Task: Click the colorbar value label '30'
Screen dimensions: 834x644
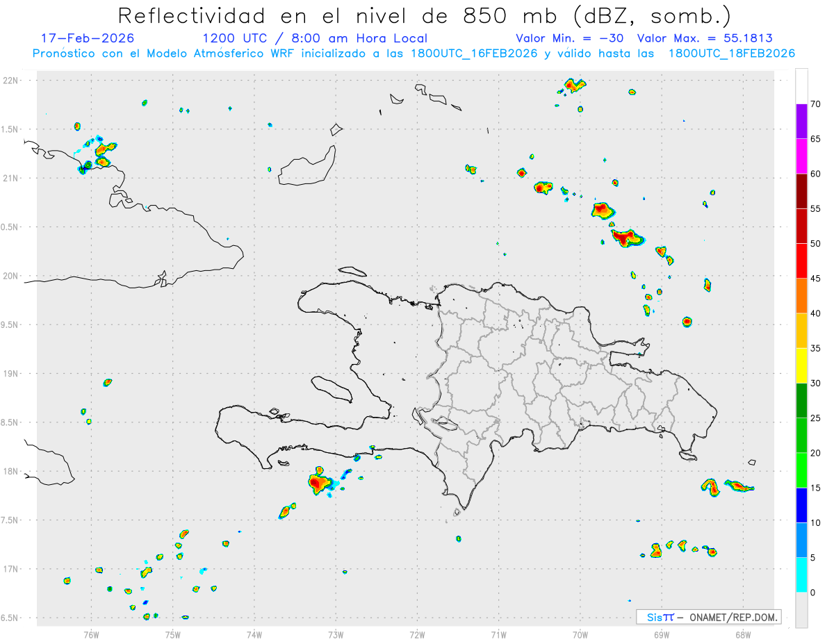Action: tap(816, 383)
